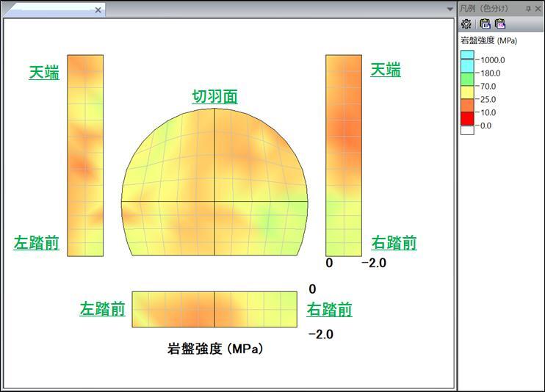This screenshot has width=545, height=392.
Task: Click 天端 label beside the right wall strip
Action: point(386,70)
